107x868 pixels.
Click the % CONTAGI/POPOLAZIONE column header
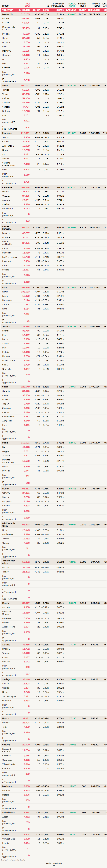(x=58, y=5)
